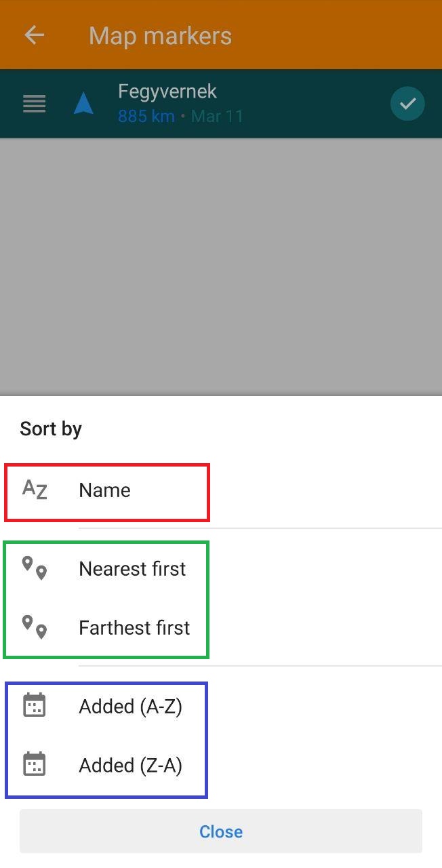This screenshot has height=868, width=442.
Task: Choose the Nearest first sort option
Action: (132, 569)
